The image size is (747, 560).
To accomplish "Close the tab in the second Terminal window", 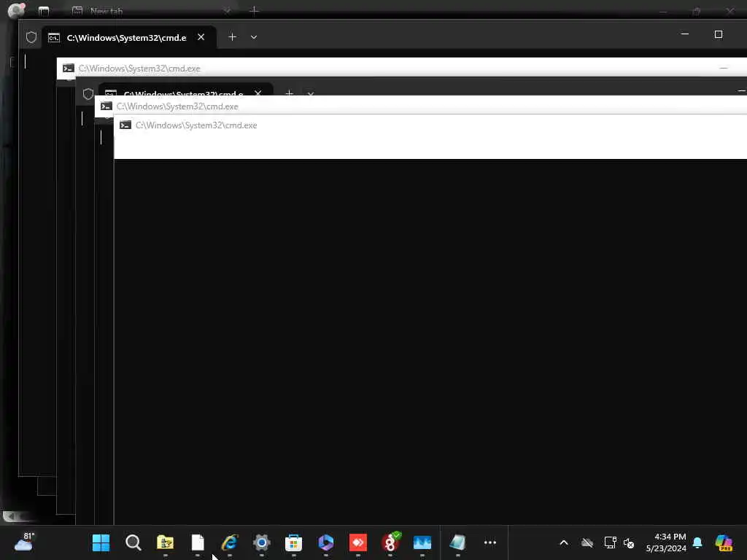I will tap(258, 93).
